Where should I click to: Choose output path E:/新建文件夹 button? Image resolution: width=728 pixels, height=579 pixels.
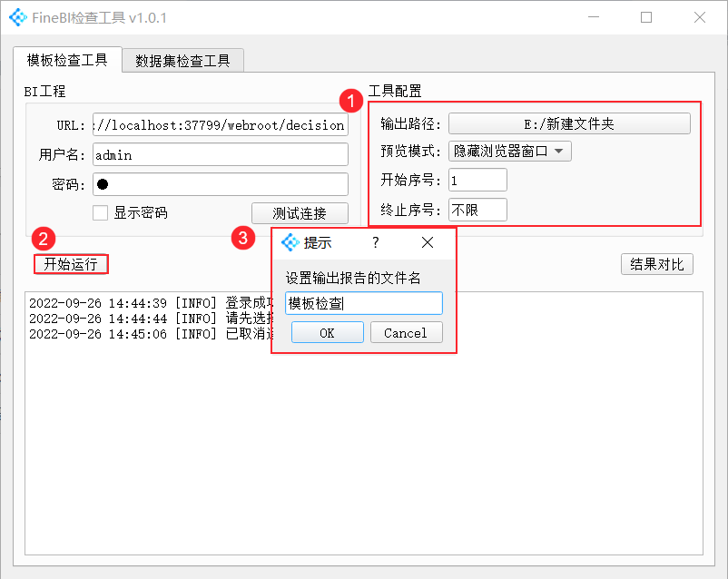point(569,124)
